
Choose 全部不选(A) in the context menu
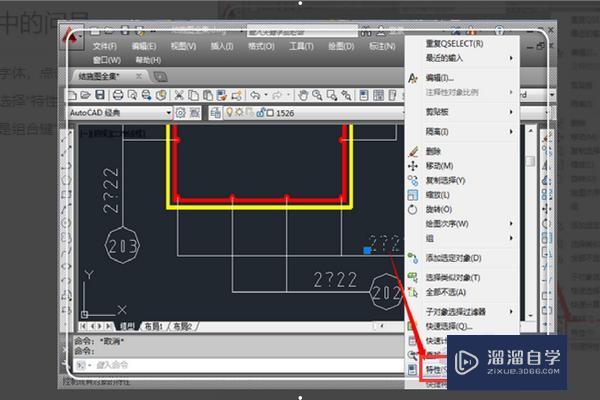tap(462, 292)
